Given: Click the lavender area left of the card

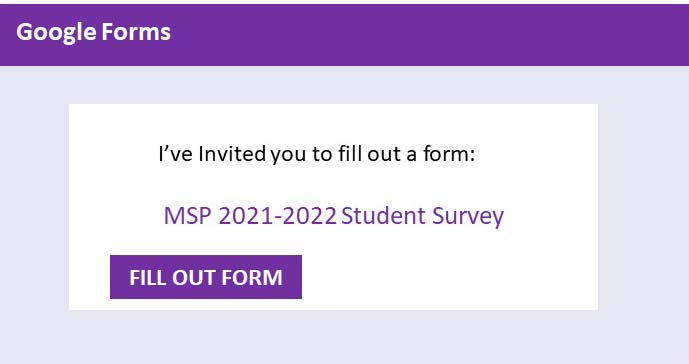Looking at the screenshot, I should click(34, 207).
